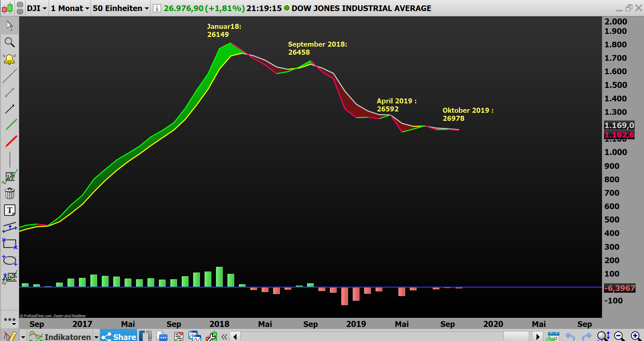This screenshot has height=341, width=644.
Task: Select the text annotation tool
Action: coord(10,210)
